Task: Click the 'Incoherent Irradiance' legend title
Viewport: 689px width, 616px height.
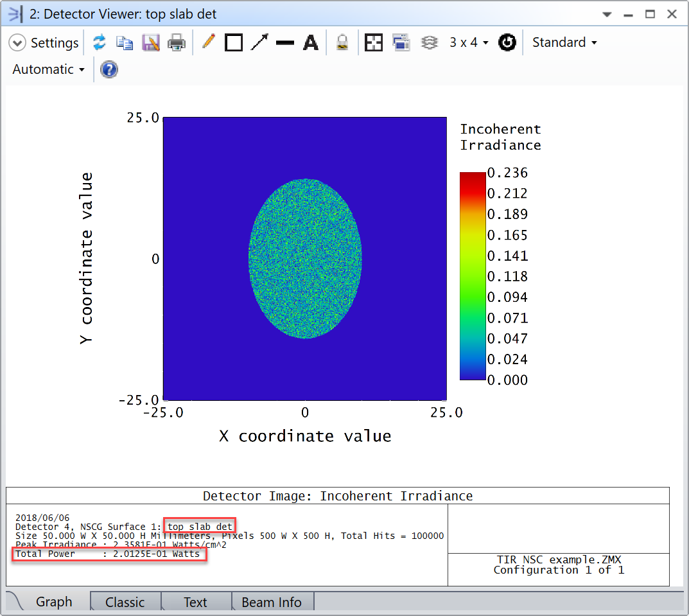Action: click(x=500, y=137)
